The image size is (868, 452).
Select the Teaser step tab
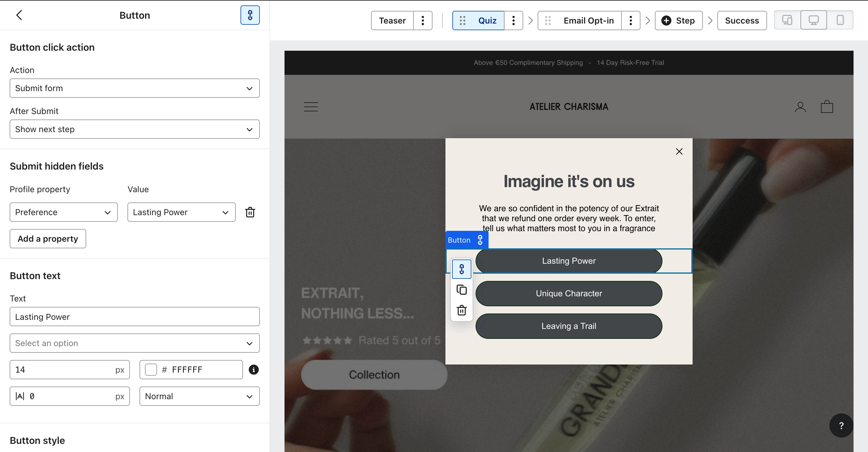[392, 21]
